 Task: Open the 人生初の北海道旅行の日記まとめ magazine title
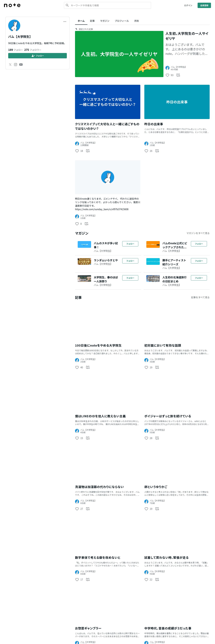click(x=174, y=279)
